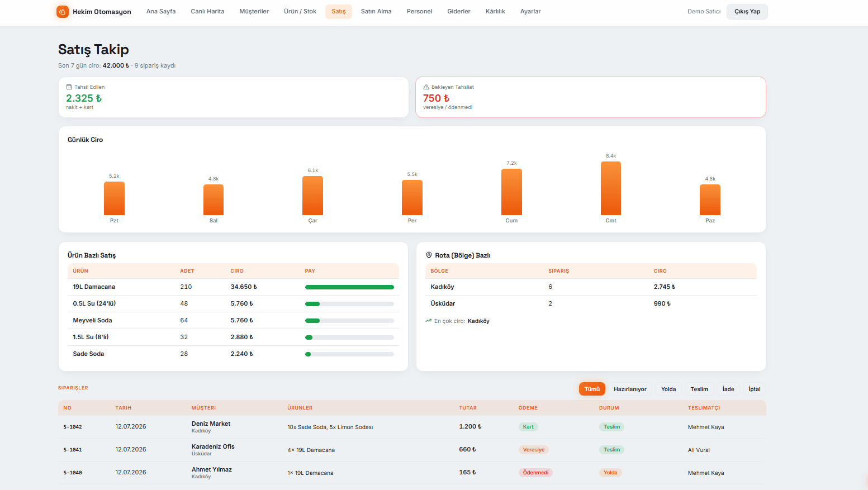This screenshot has width=868, height=490.
Task: Click the trend arrow icon near En çok ciro
Action: (x=429, y=321)
